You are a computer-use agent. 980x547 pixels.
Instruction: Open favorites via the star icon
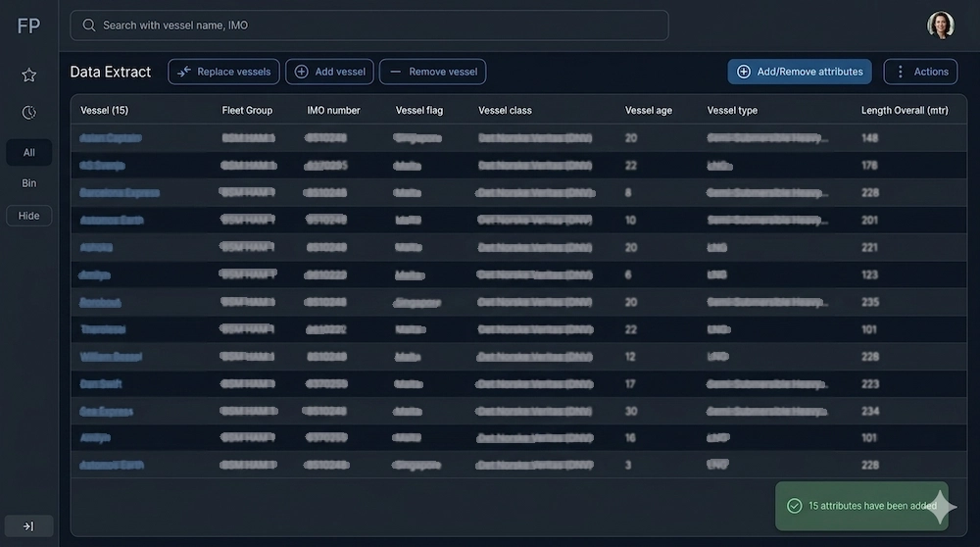coord(29,75)
